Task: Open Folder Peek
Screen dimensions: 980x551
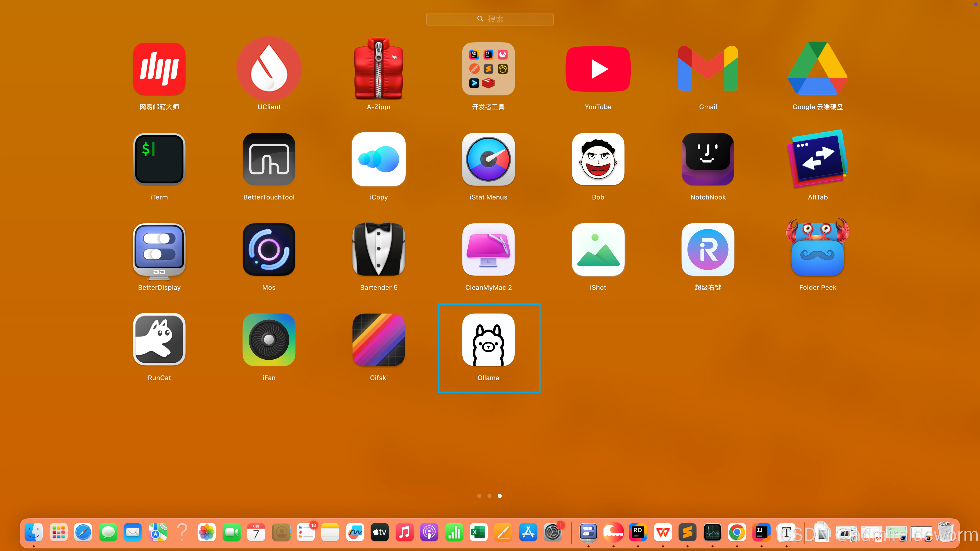Action: coord(817,247)
